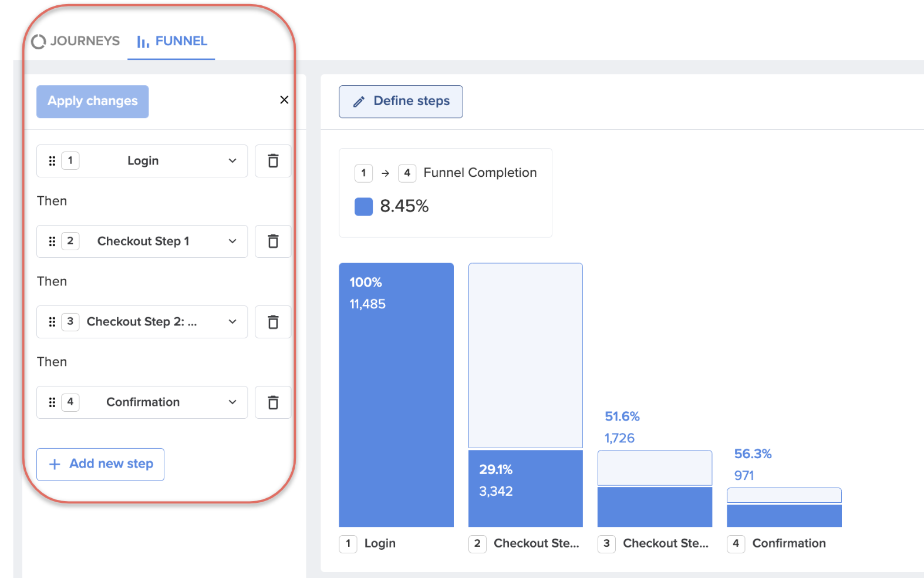Click the pencil icon in Define steps
Viewport: 924px width, 578px height.
point(359,102)
